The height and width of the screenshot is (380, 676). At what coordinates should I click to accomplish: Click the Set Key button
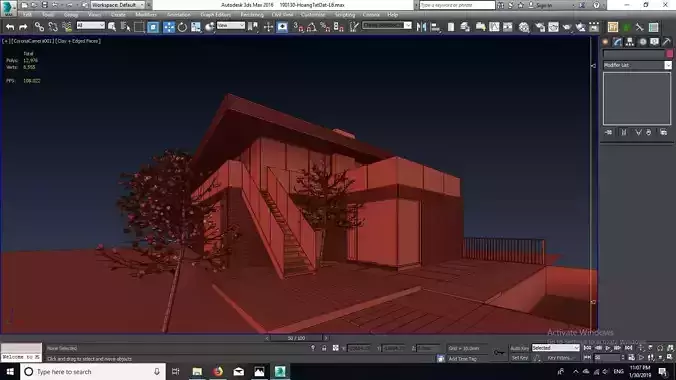(x=520, y=358)
